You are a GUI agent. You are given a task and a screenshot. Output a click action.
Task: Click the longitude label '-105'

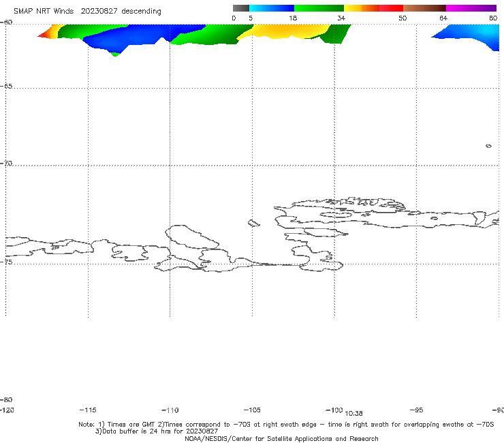click(x=252, y=410)
